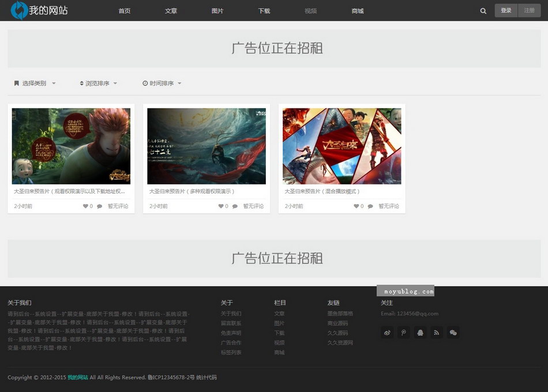Click 鲁ICP12345678-2号 record number in footer
Screen dimensions: 548x392
click(171, 378)
